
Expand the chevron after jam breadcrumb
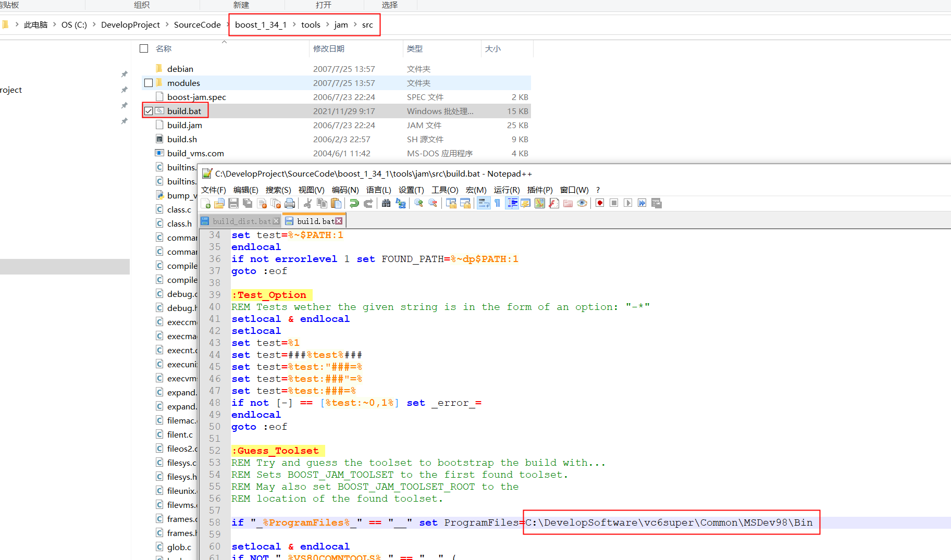click(355, 24)
